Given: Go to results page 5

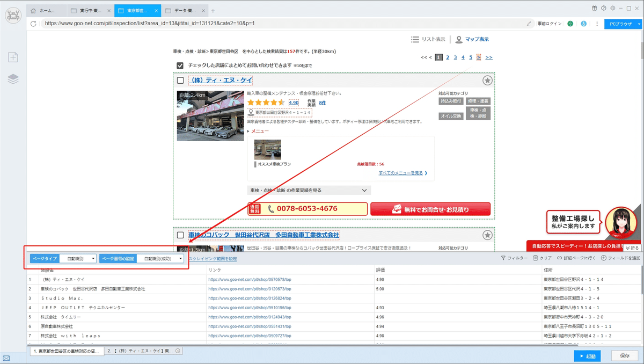Looking at the screenshot, I should (x=471, y=57).
